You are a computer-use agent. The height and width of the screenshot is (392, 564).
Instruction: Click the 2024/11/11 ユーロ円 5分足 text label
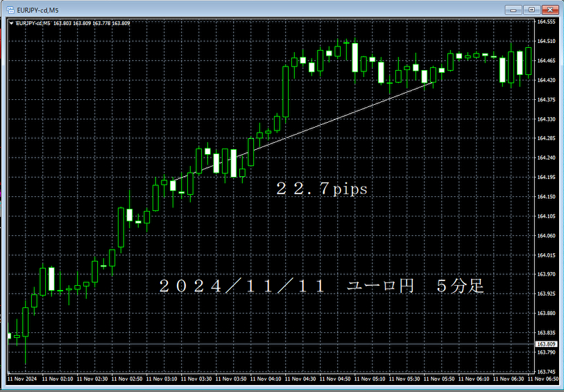pyautogui.click(x=321, y=287)
